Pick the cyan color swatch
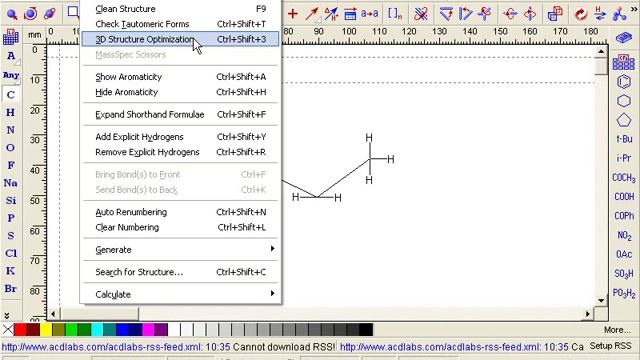Image resolution: width=640 pixels, height=360 pixels. point(97,329)
